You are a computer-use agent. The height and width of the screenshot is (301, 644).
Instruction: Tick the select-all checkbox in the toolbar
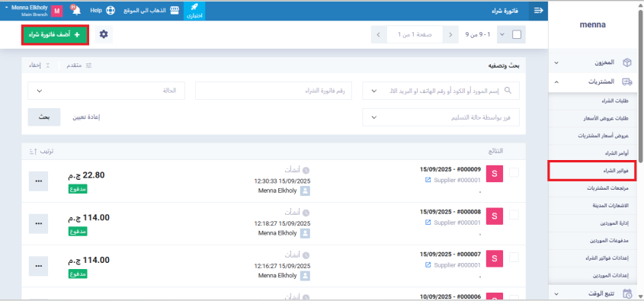517,34
